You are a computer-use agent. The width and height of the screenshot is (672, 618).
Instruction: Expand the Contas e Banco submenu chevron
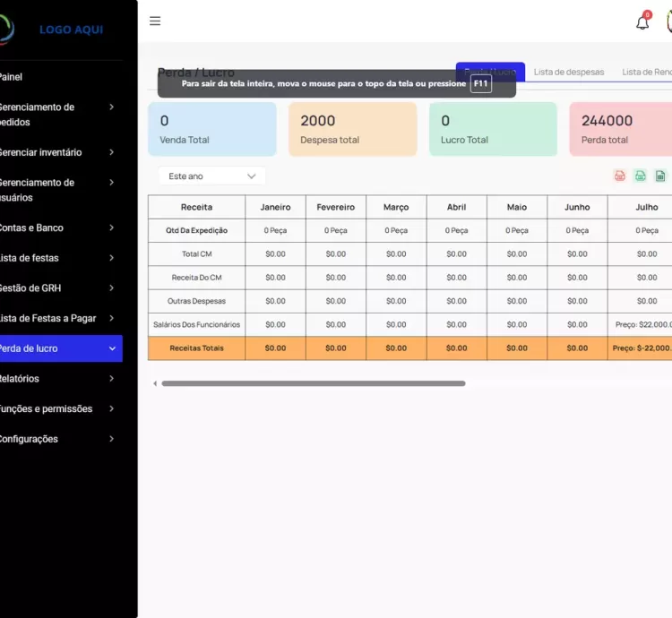[111, 227]
